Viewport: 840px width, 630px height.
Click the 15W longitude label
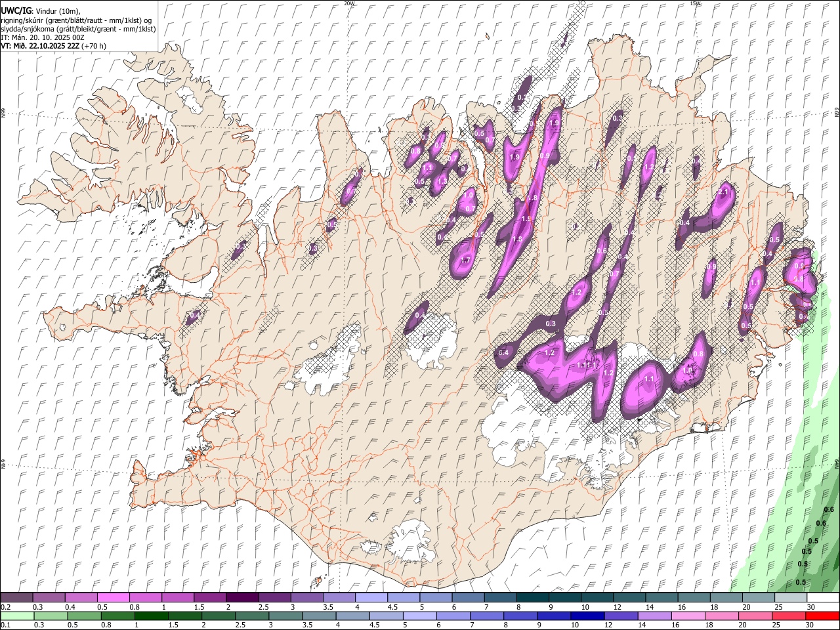694,3
